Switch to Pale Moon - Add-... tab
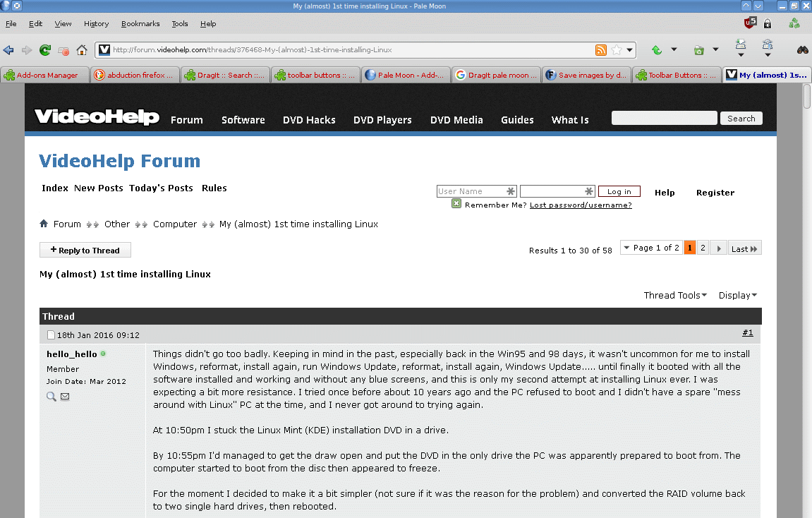This screenshot has width=812, height=518. [406, 75]
